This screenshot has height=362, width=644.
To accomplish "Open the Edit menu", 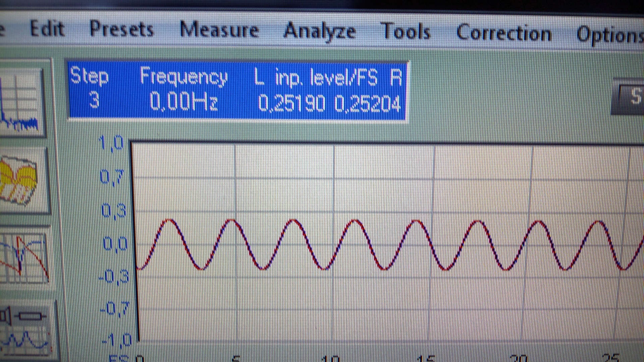I will pos(47,29).
